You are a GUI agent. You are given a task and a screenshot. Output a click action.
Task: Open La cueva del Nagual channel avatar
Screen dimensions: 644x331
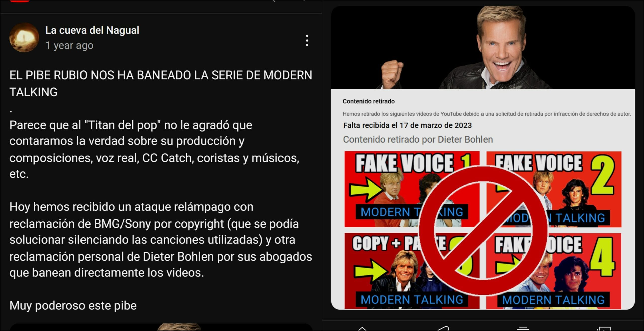tap(24, 38)
